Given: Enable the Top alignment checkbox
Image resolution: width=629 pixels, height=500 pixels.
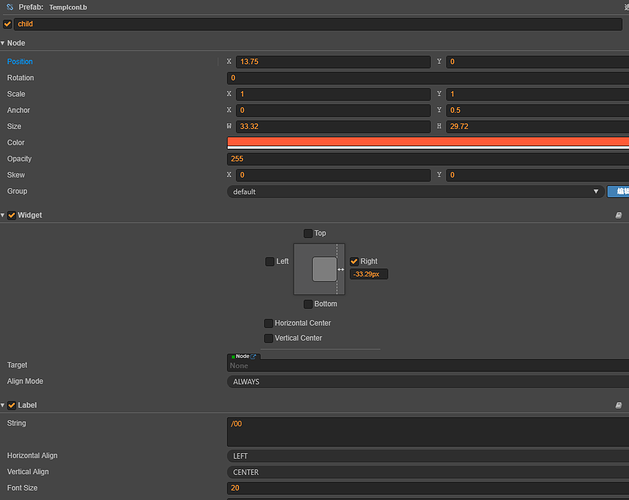Looking at the screenshot, I should (308, 234).
